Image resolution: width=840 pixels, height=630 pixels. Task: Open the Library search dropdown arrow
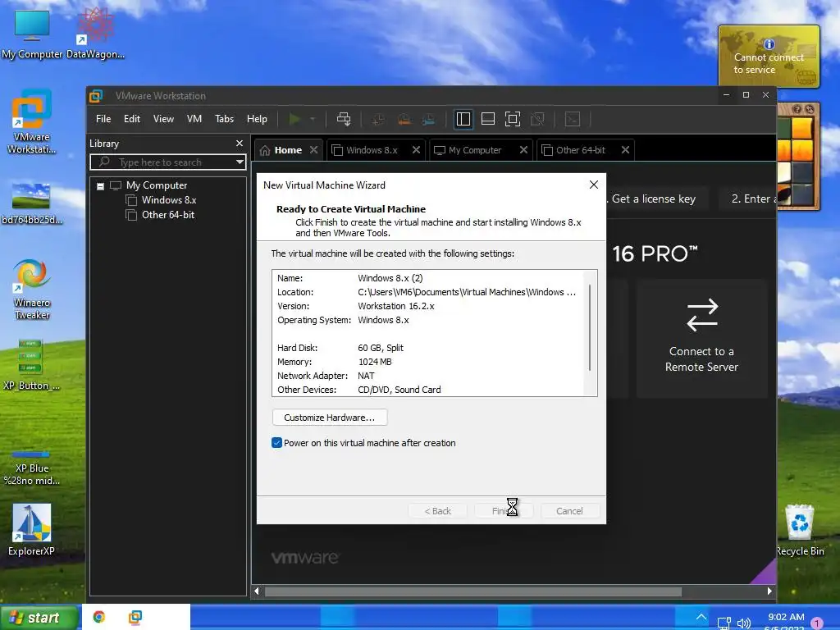(240, 162)
